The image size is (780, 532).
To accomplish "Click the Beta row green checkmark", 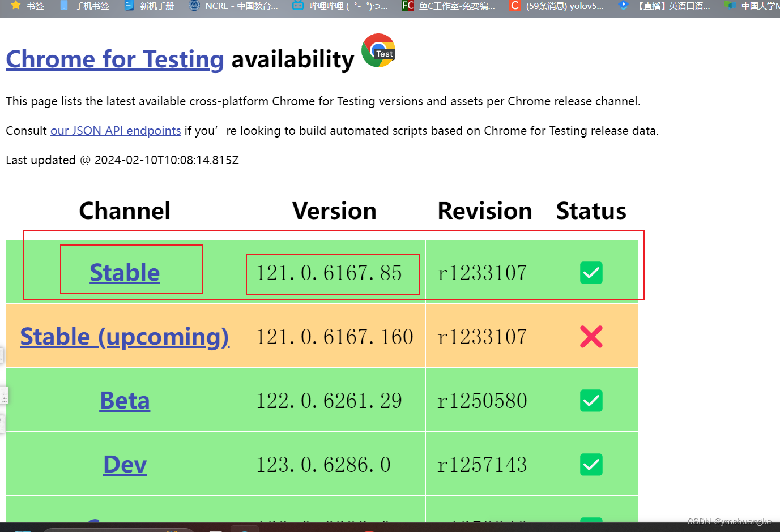I will pos(591,401).
